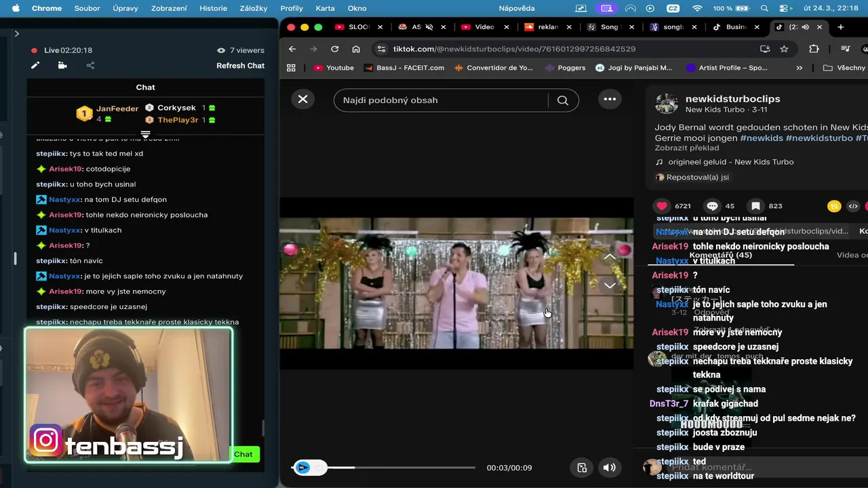Select the 'Komentáře (45)' tab

[720, 255]
